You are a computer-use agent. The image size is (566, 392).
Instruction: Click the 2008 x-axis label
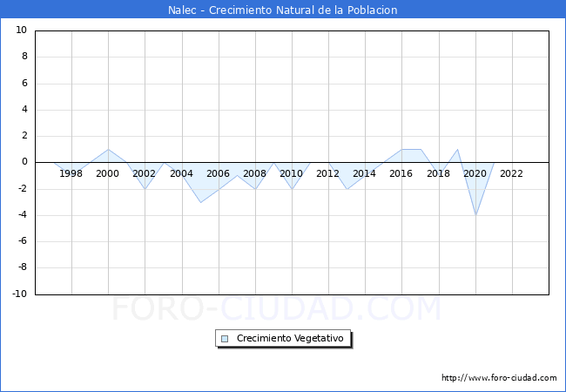tap(254, 173)
